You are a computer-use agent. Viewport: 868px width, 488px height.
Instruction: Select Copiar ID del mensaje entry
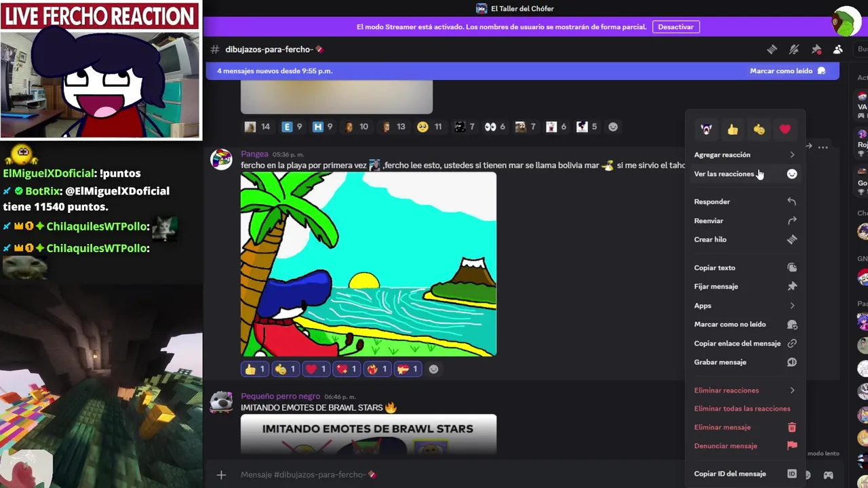click(745, 474)
